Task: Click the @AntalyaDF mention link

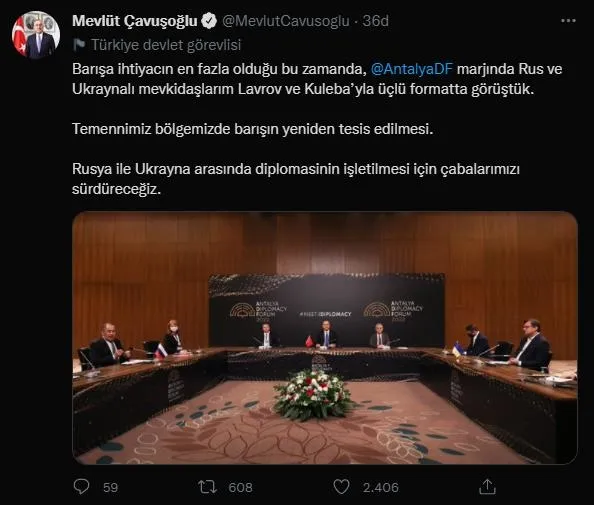Action: pyautogui.click(x=412, y=69)
